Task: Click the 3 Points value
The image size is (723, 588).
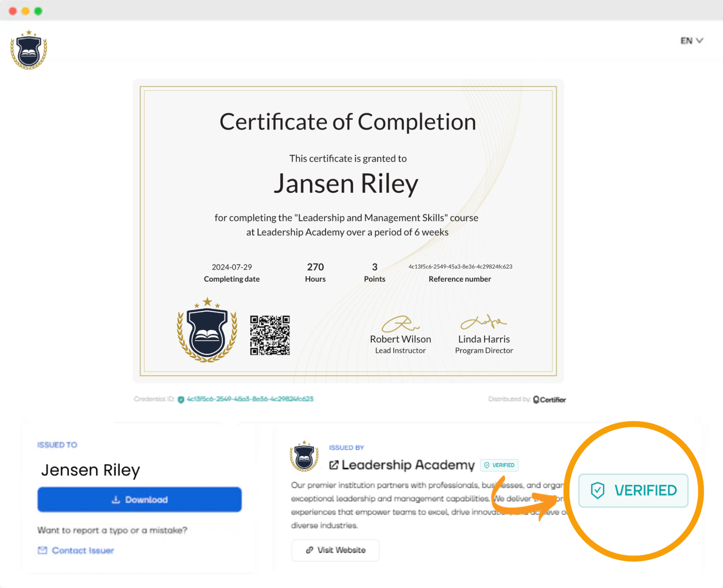Action: point(375,267)
